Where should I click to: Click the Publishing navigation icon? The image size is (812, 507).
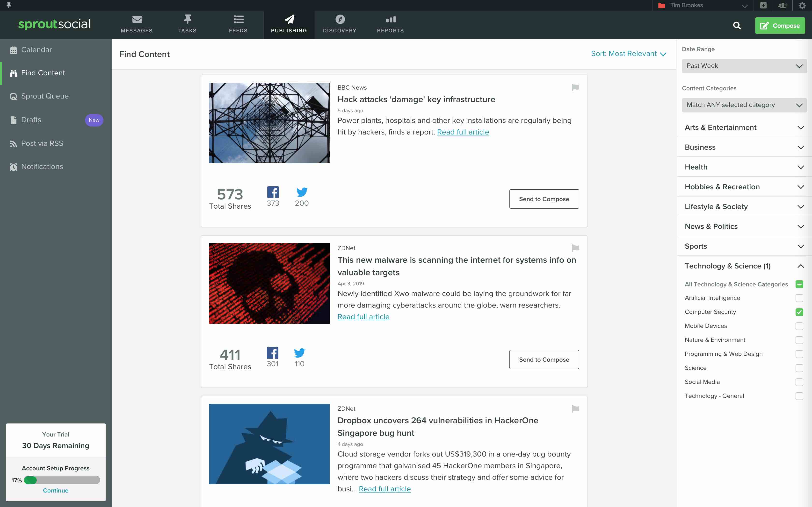pos(289,19)
